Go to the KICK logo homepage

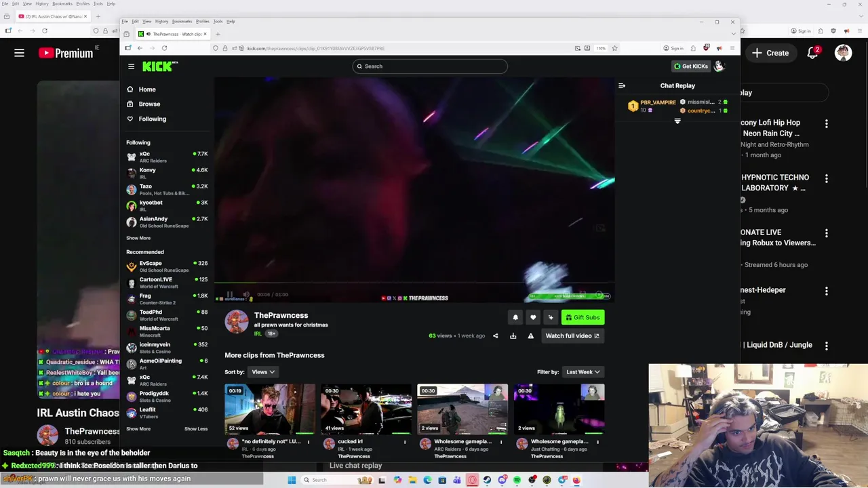160,66
